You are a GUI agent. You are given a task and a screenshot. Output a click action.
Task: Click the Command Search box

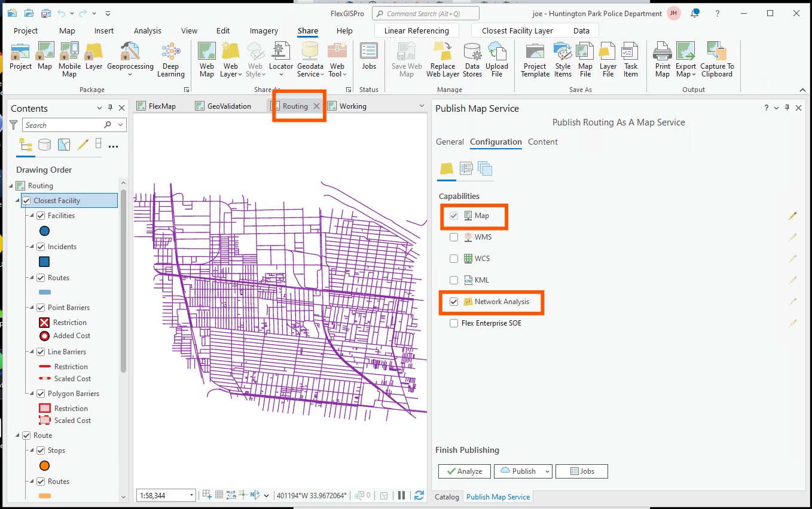click(x=425, y=13)
